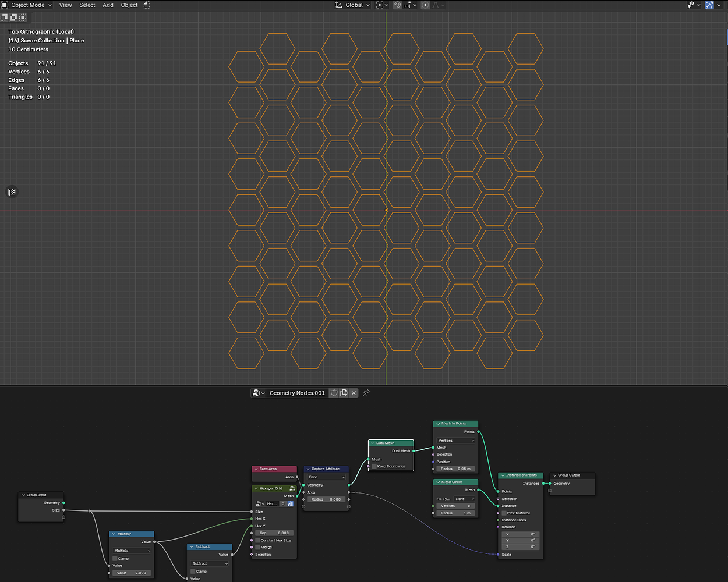Screen dimensions: 728x582
Task: Open the node group browse dropdown
Action: pyautogui.click(x=258, y=393)
